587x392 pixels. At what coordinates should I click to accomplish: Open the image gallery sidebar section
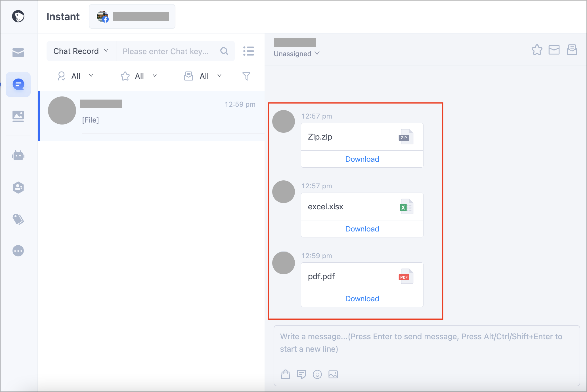tap(18, 116)
